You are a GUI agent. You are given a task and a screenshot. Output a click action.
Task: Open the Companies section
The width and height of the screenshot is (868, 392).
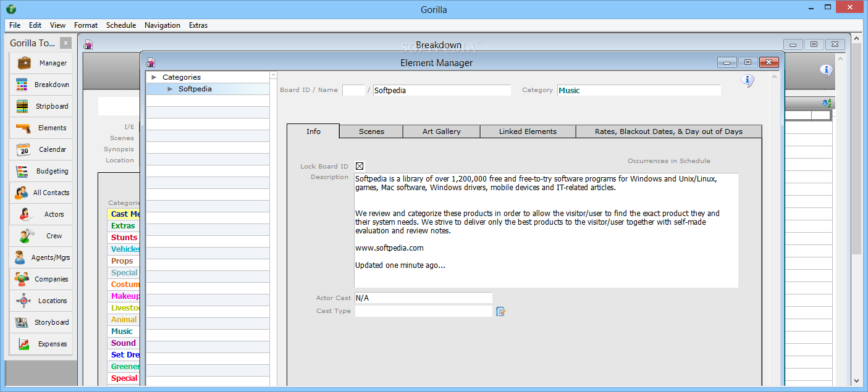(x=41, y=279)
